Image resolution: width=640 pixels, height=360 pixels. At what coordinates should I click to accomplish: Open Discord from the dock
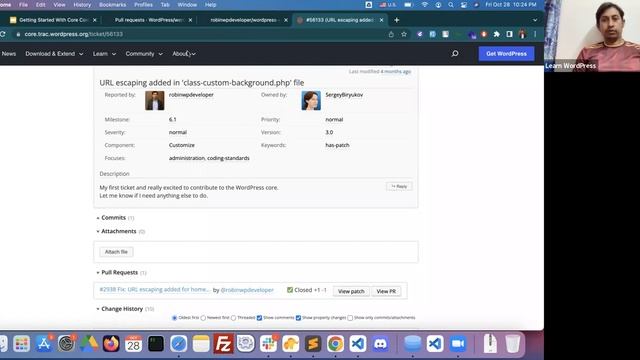point(380,344)
